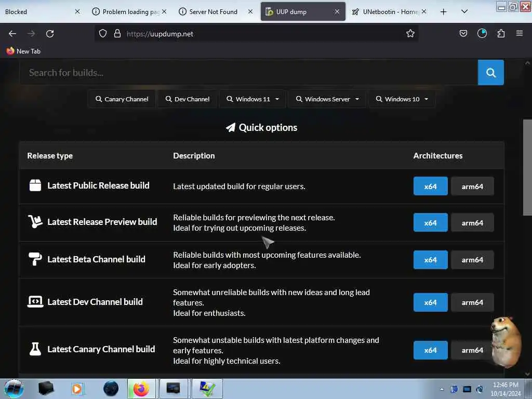Switch to the Server Not Found tab
532x399 pixels.
[x=215, y=11]
